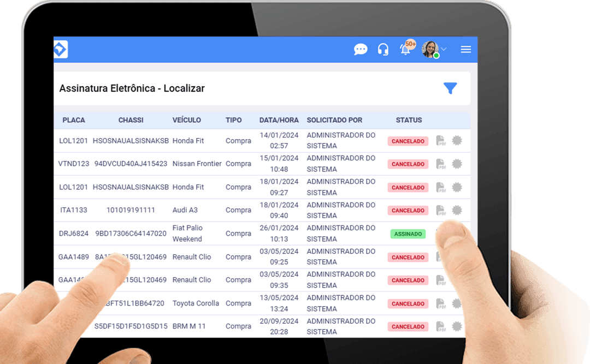Select plate DRJ6824 in the table
The image size is (590, 364).
tap(74, 234)
